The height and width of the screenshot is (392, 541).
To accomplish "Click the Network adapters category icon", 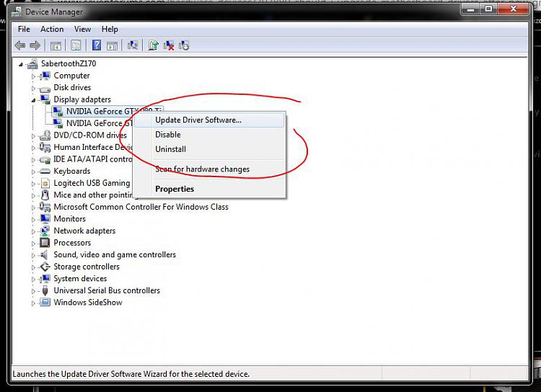I will tap(45, 231).
